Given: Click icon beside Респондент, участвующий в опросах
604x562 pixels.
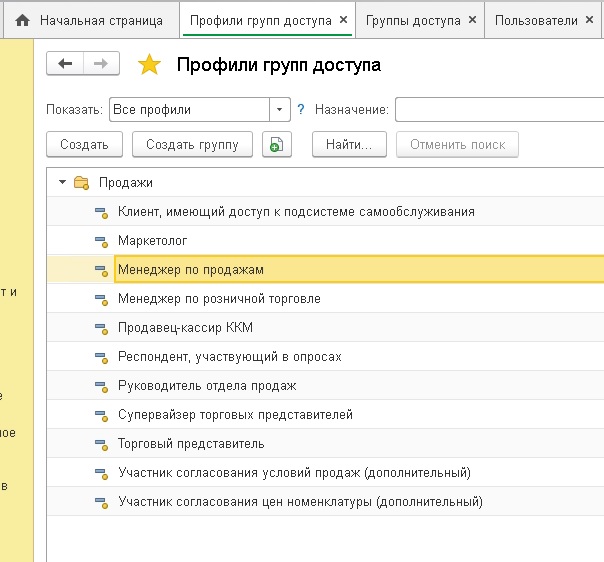Looking at the screenshot, I should tap(101, 357).
